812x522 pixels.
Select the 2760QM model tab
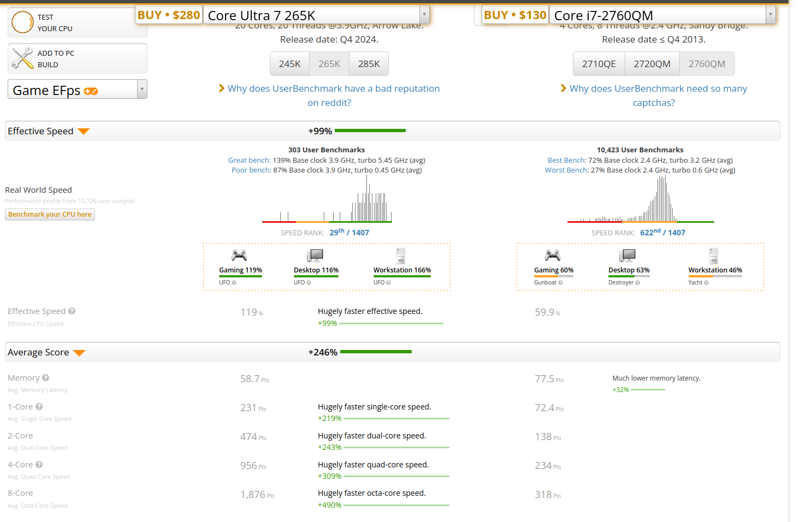707,64
